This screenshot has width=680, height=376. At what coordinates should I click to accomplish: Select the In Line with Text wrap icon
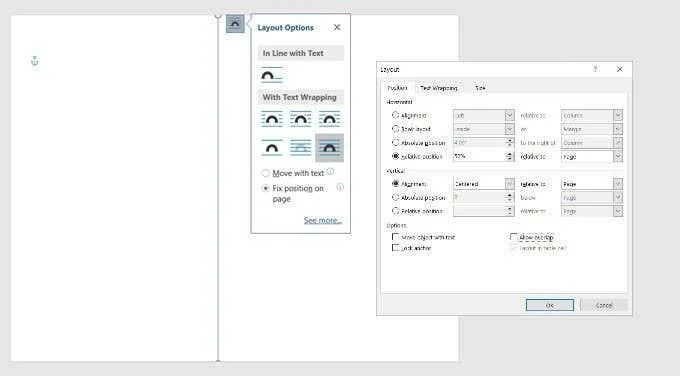pyautogui.click(x=272, y=75)
